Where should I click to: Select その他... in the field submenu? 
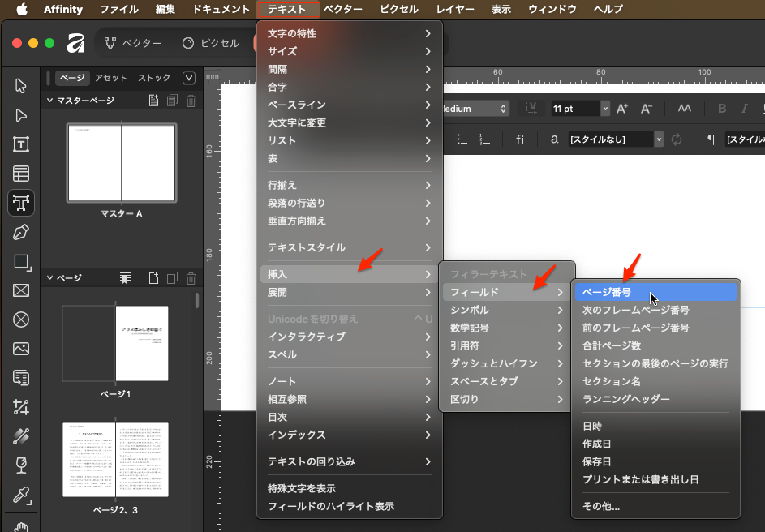coord(601,506)
